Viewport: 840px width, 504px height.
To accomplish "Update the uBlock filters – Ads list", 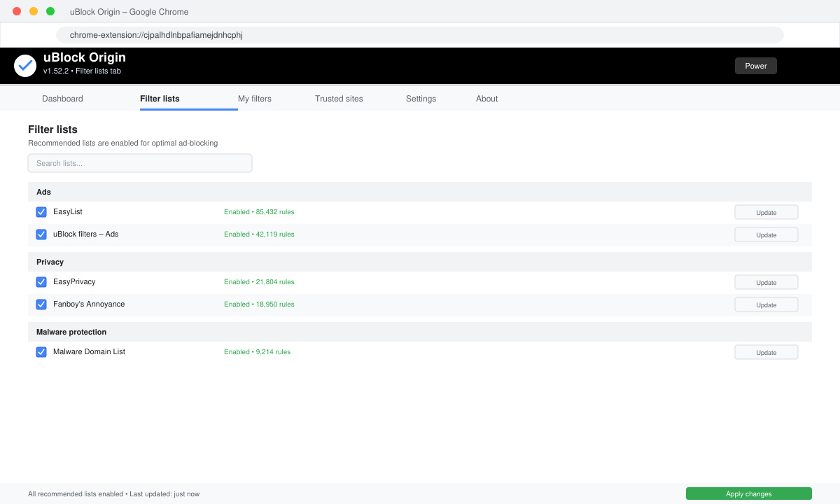I will click(766, 235).
